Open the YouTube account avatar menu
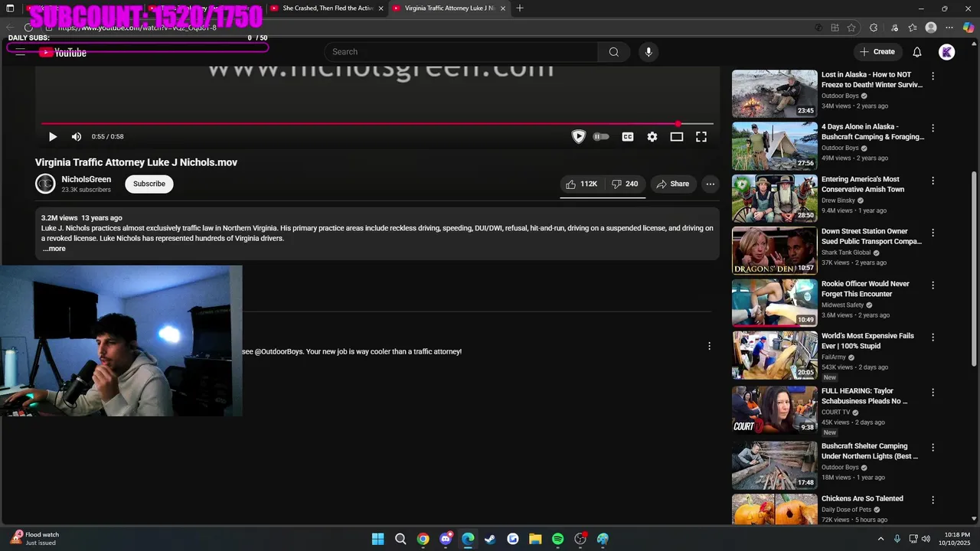Image resolution: width=980 pixels, height=551 pixels. (947, 52)
